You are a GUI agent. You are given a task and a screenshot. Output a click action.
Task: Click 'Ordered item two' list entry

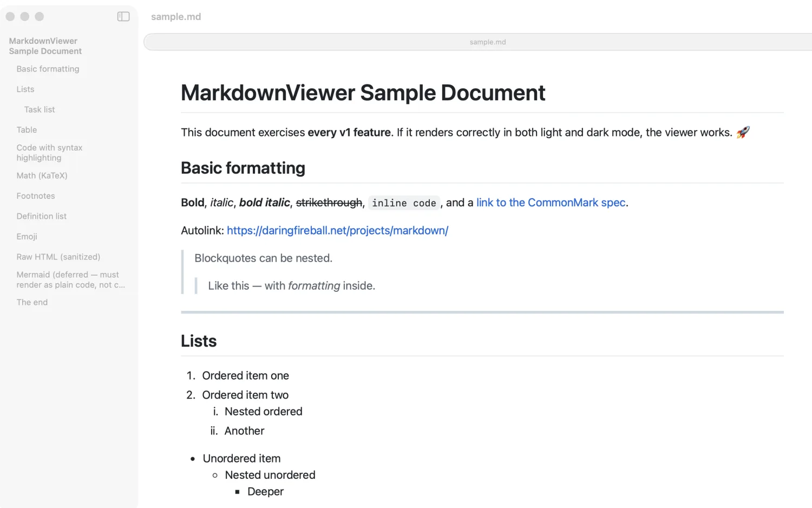tap(245, 395)
